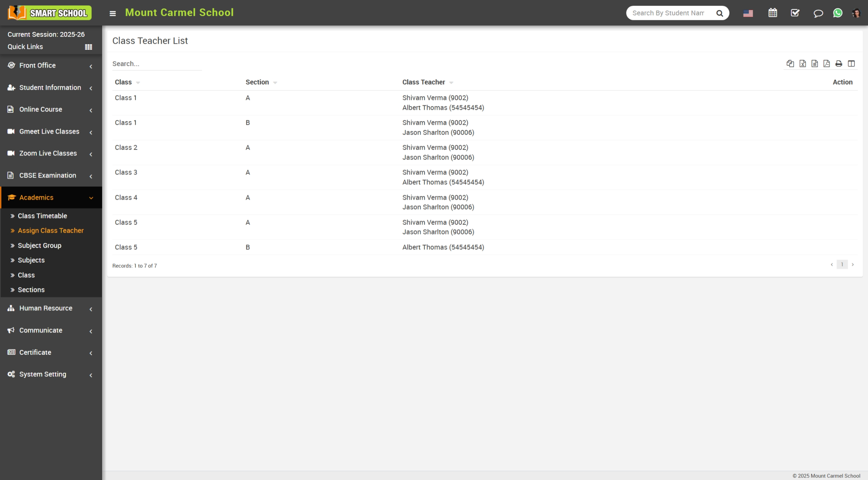Open the language flag selector
The width and height of the screenshot is (868, 480).
[748, 13]
